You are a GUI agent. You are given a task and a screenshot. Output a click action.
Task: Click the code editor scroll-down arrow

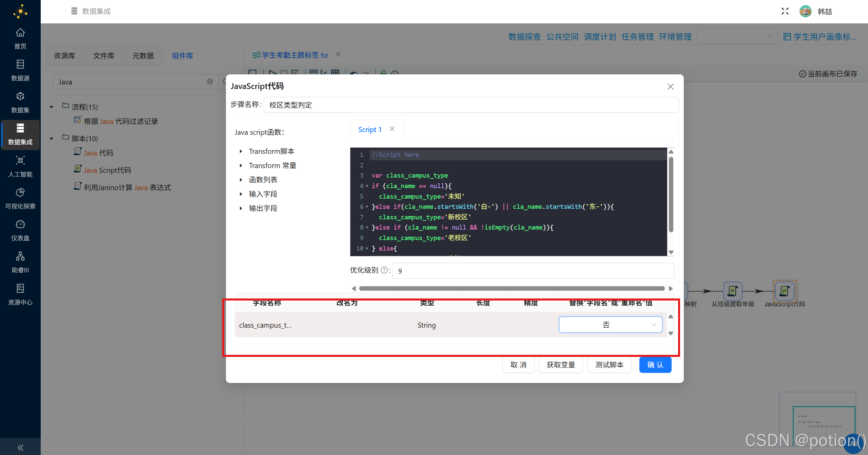671,252
